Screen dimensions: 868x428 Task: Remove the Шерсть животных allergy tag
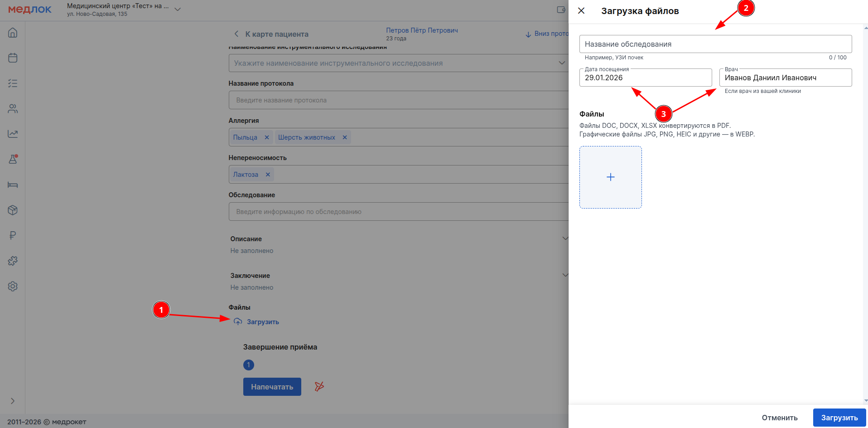(x=345, y=137)
